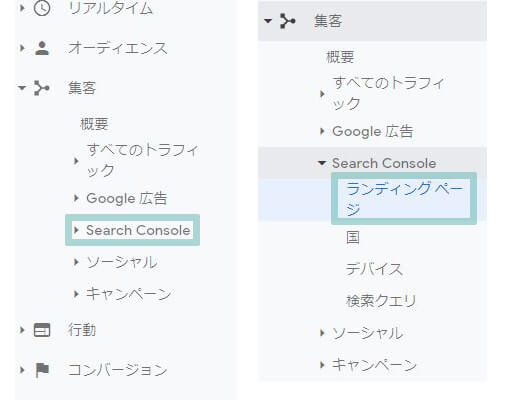Expand Search Console in the left menu
This screenshot has width=506, height=400.
click(x=76, y=230)
